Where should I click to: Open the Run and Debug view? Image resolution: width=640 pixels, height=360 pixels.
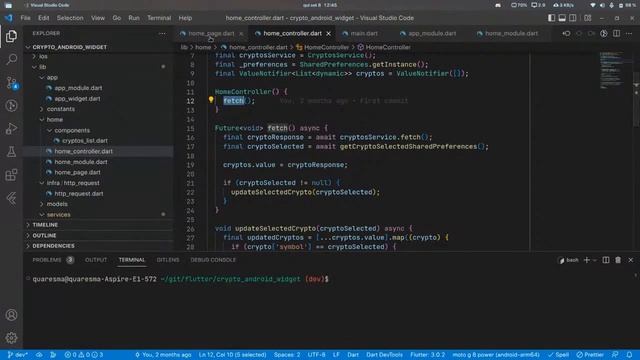11,129
